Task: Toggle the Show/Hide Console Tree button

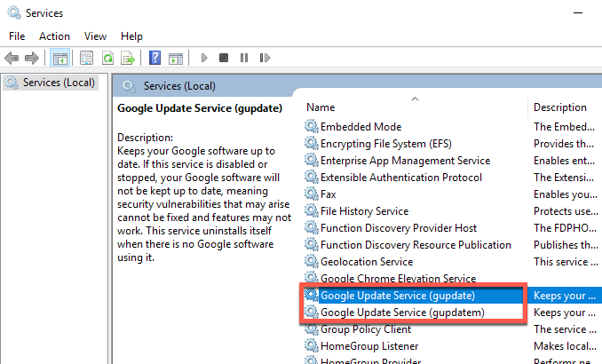Action: (x=60, y=59)
